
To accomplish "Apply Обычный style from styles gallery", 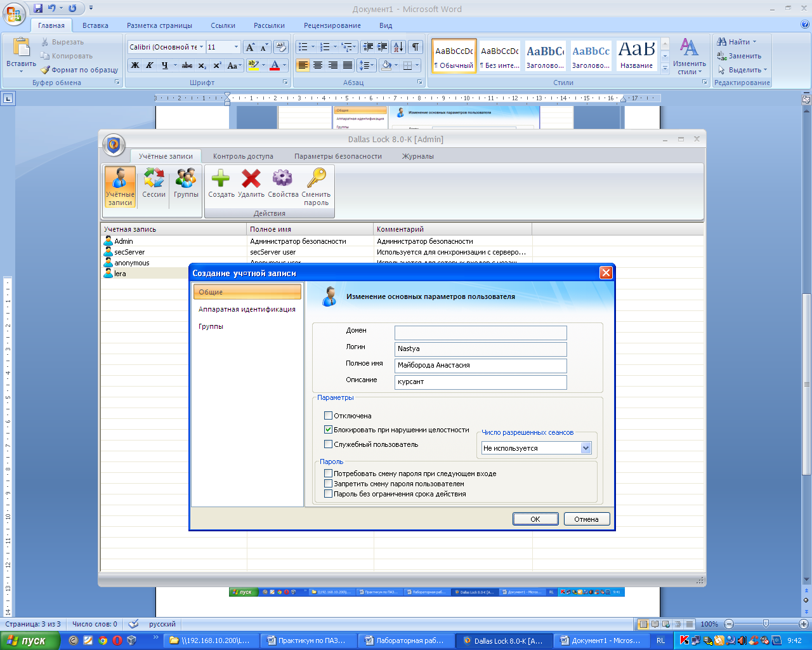I will point(454,56).
